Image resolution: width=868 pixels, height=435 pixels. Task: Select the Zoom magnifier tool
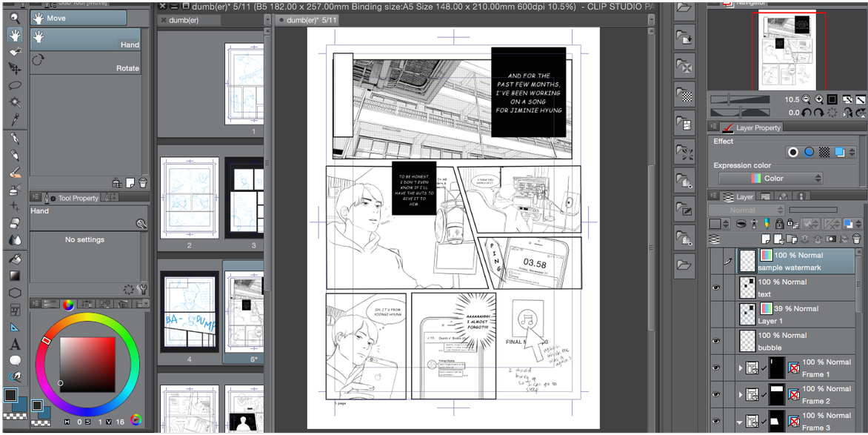coord(14,18)
